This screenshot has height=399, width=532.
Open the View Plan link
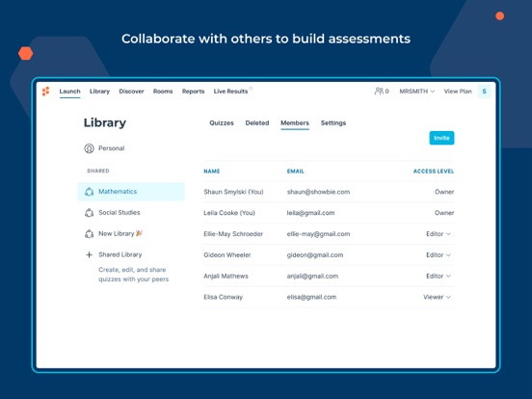pos(458,92)
